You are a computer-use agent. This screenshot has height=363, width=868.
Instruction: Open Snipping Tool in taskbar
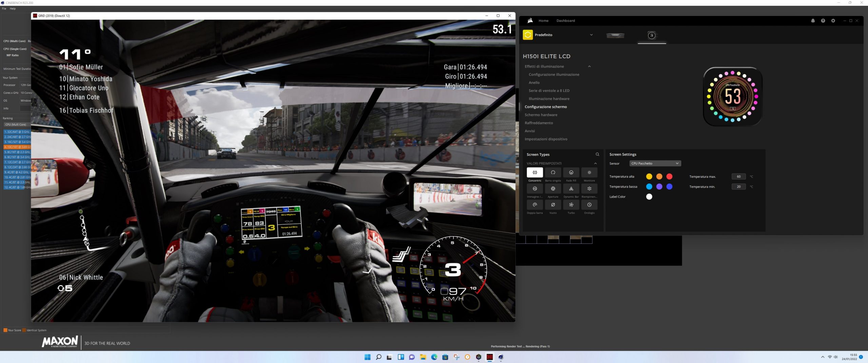[456, 357]
